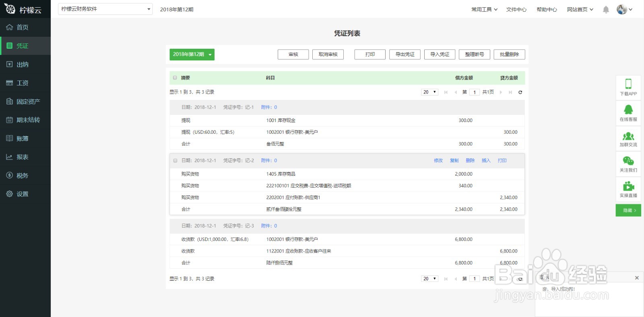Go to previous page in top pager
Image resolution: width=644 pixels, height=317 pixels.
pyautogui.click(x=456, y=92)
